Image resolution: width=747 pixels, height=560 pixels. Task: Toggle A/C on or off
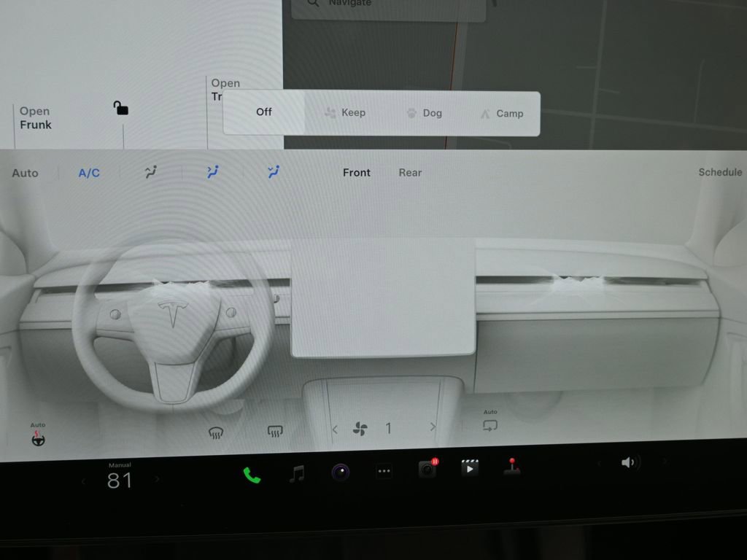pyautogui.click(x=88, y=173)
